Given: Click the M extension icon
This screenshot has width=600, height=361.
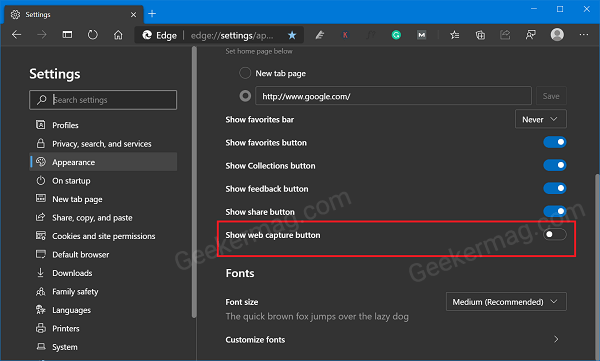Looking at the screenshot, I should point(421,35).
